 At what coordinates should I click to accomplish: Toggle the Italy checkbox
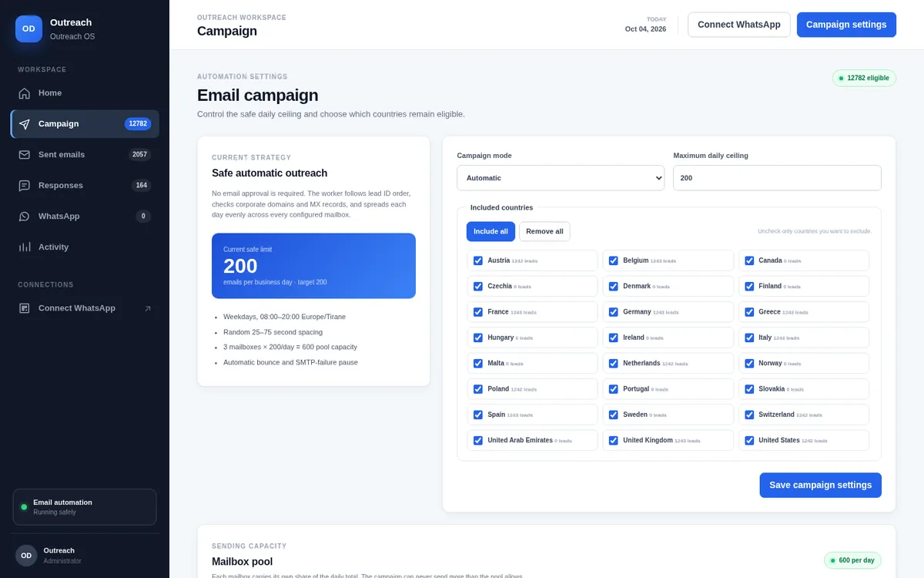click(749, 338)
